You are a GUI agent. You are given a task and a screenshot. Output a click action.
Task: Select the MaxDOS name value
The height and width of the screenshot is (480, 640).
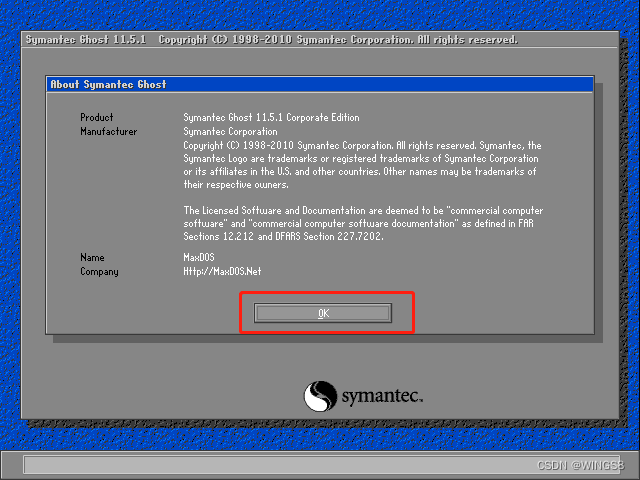click(199, 258)
